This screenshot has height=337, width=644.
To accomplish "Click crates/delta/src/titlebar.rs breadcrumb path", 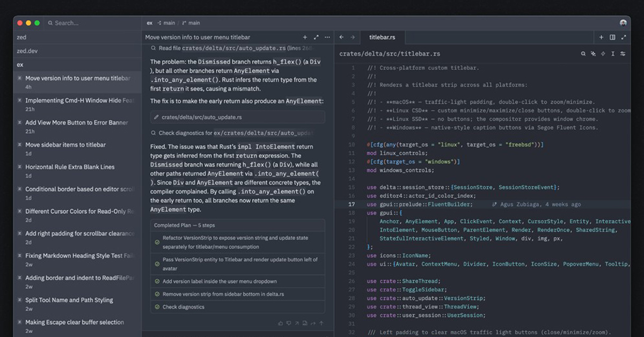I will click(x=390, y=54).
